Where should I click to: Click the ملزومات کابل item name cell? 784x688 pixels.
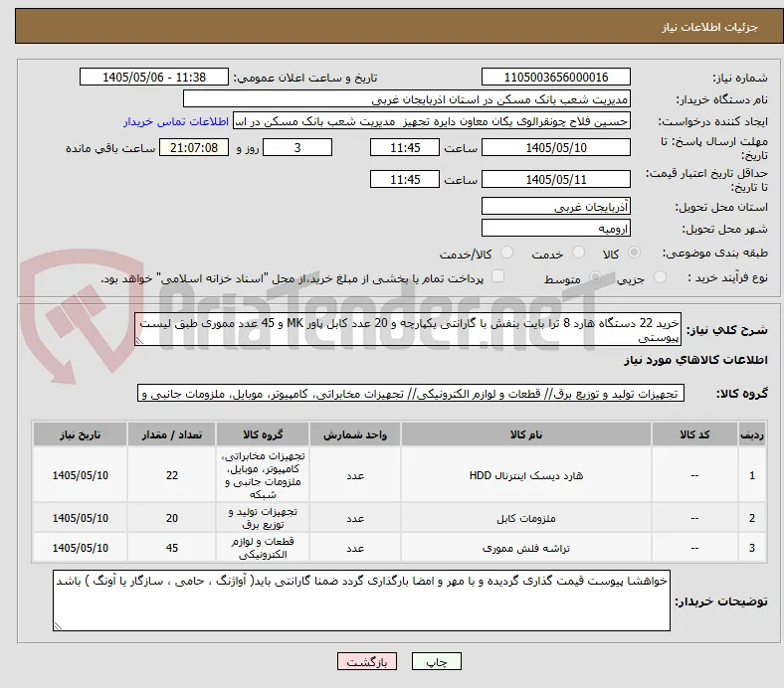click(526, 518)
